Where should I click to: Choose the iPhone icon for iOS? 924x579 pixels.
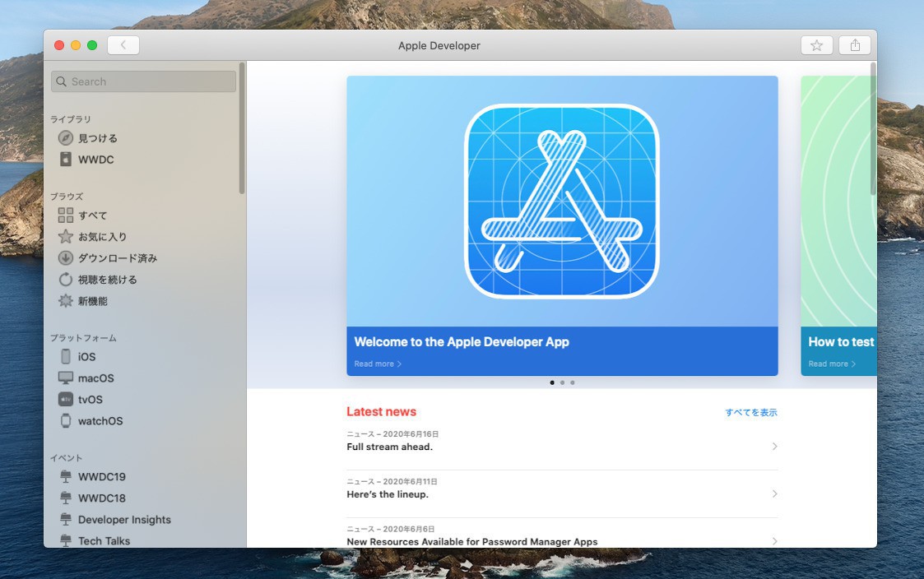click(65, 356)
